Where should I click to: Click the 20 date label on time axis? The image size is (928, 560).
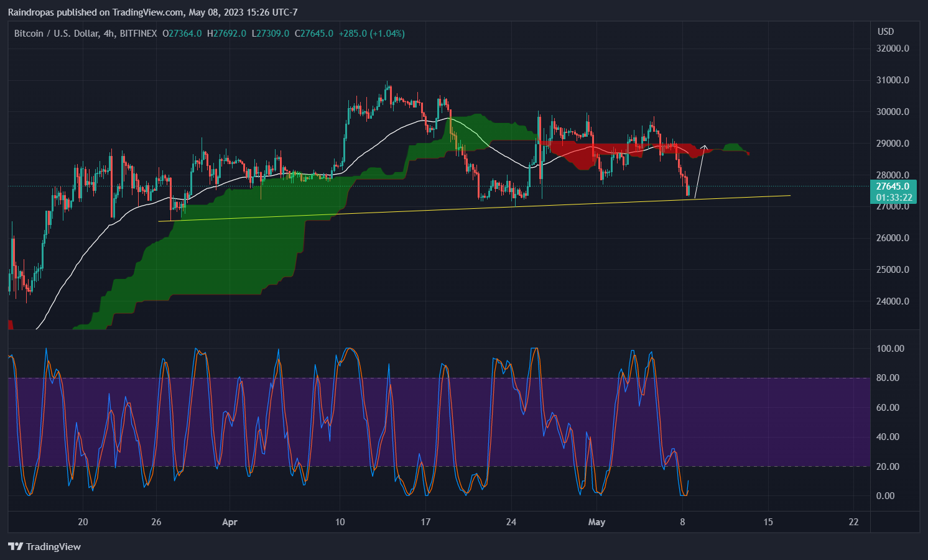click(x=83, y=522)
